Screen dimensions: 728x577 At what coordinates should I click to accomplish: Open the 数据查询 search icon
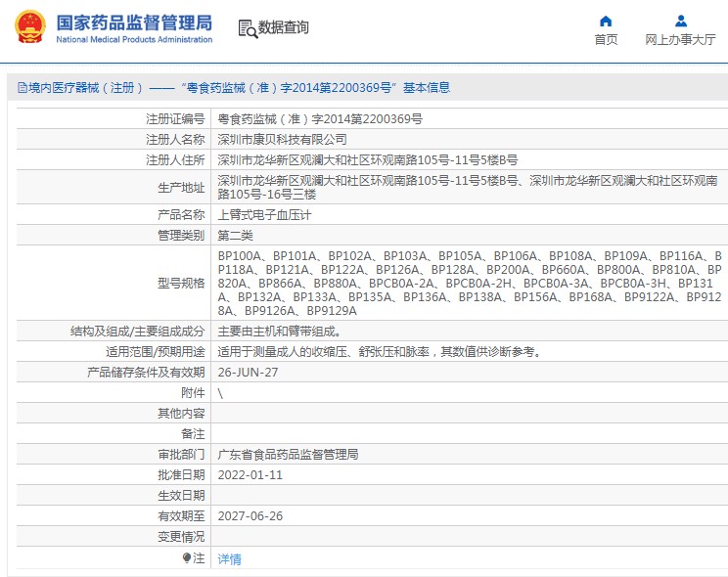(x=248, y=28)
